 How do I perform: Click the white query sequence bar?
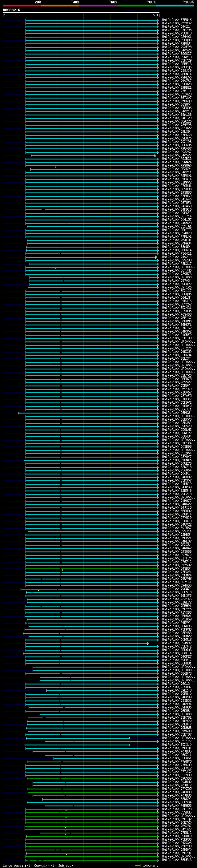81,12
